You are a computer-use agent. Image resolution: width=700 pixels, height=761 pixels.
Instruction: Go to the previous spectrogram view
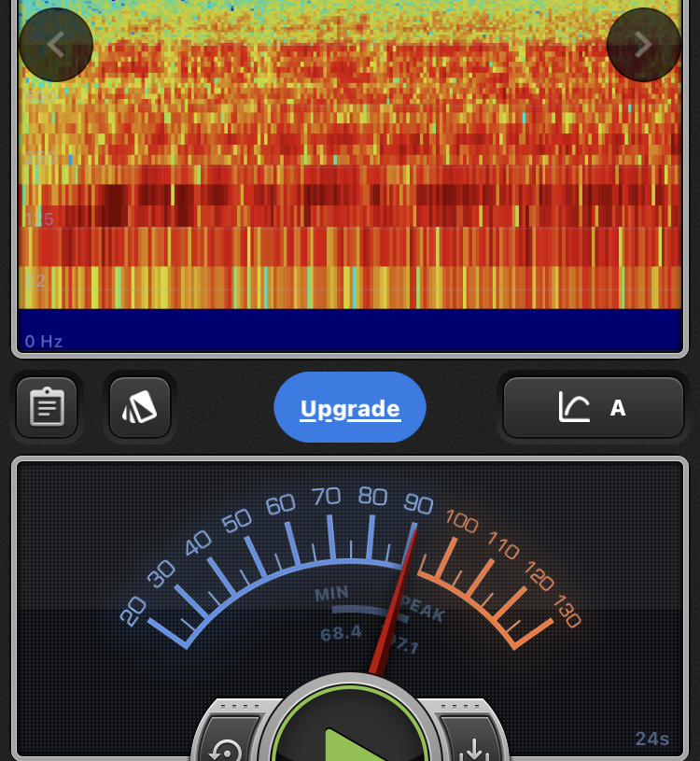(56, 45)
